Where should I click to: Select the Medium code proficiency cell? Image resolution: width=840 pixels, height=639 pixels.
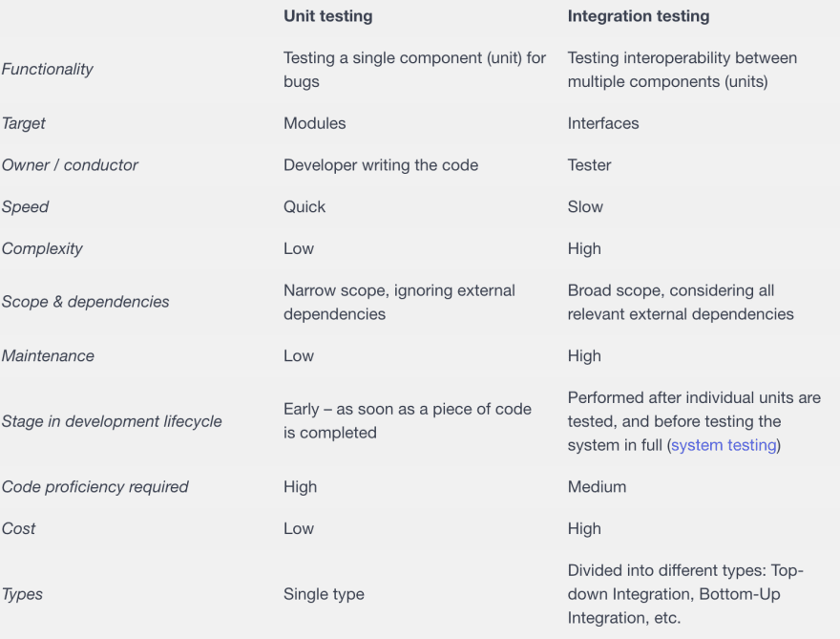pos(597,487)
